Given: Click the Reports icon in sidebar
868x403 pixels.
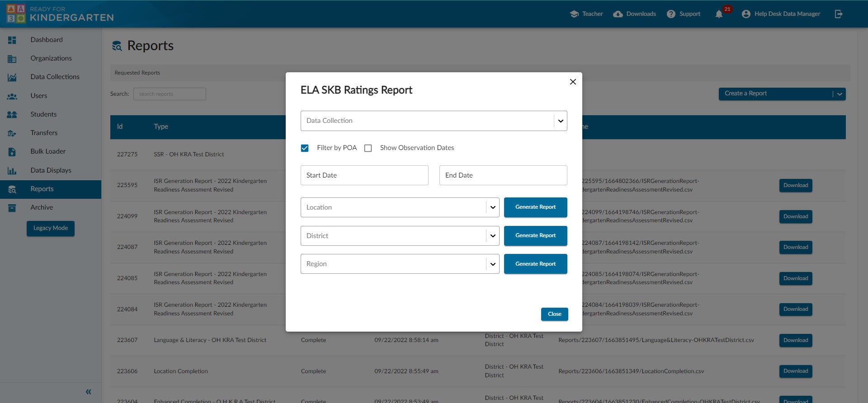Looking at the screenshot, I should click(x=12, y=189).
